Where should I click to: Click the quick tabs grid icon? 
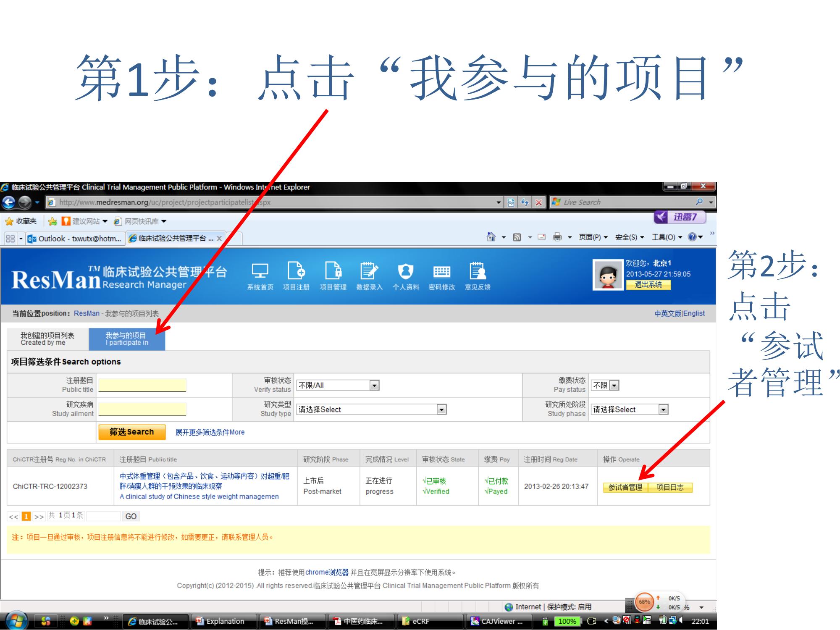[10, 239]
